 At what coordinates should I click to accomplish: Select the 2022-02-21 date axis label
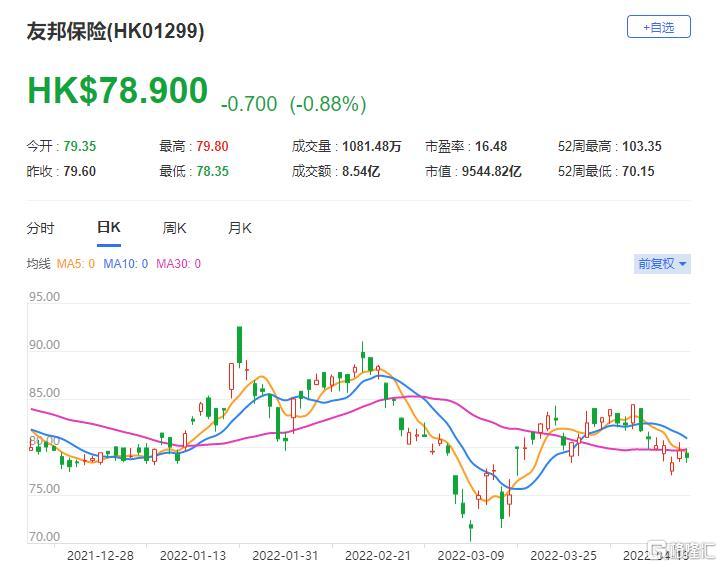[376, 554]
